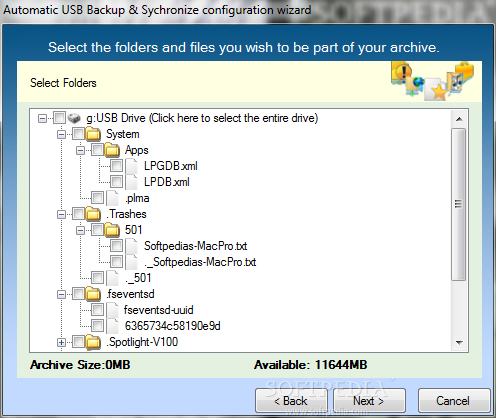Check the LPGDB.xml checkbox
496x418 pixels.
116,166
